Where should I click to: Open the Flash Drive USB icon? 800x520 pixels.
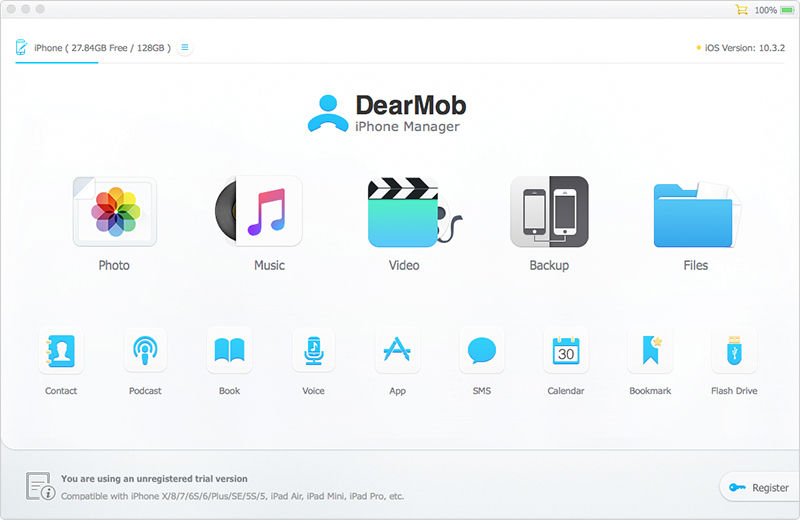coord(734,351)
